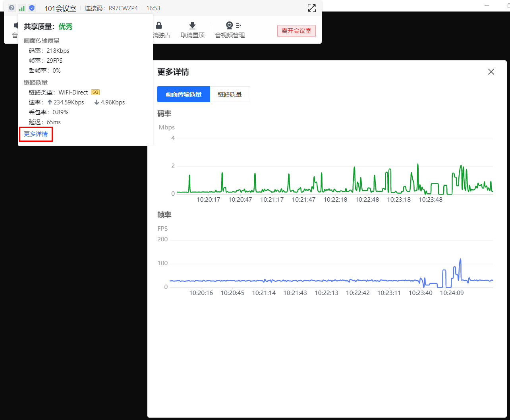Click the partially hidden speaker audio icon
510x420 pixels.
point(16,26)
